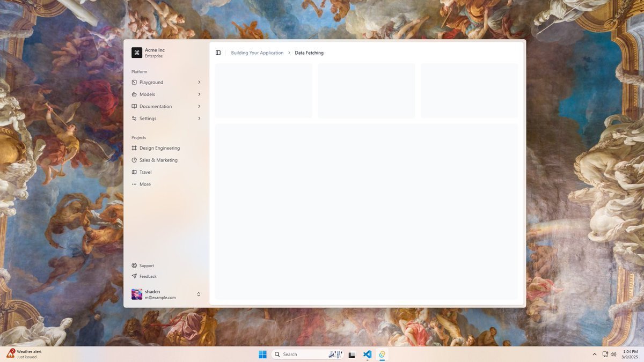Expand the Playground menu chevron
The image size is (644, 362).
coord(199,82)
